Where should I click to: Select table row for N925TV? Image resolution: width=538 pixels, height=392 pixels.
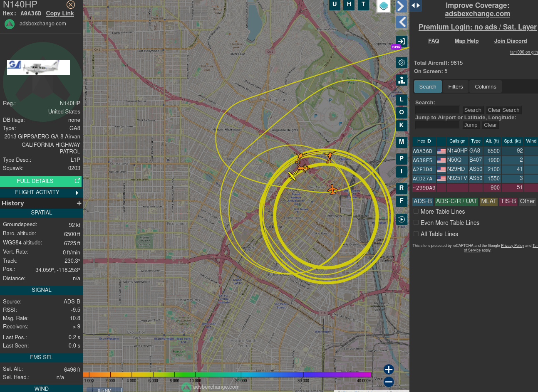point(475,178)
